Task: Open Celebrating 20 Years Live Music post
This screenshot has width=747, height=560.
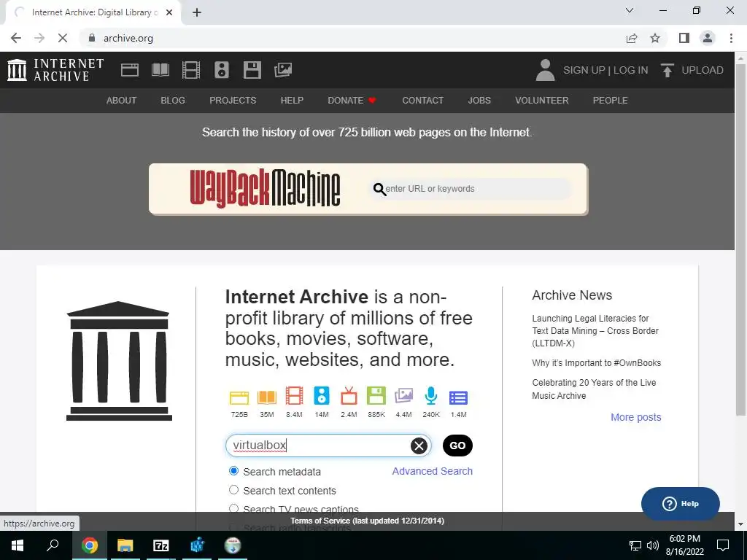Action: pos(594,389)
